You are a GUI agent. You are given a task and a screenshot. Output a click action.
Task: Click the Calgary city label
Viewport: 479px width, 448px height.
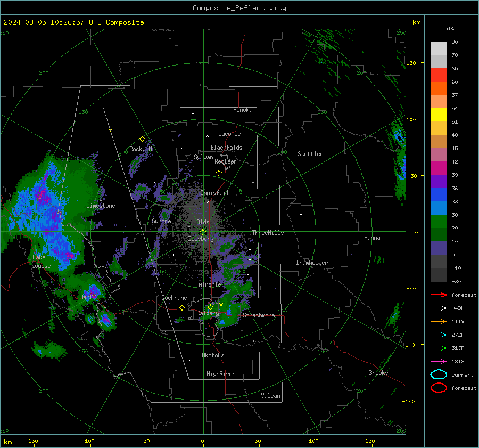coord(208,313)
